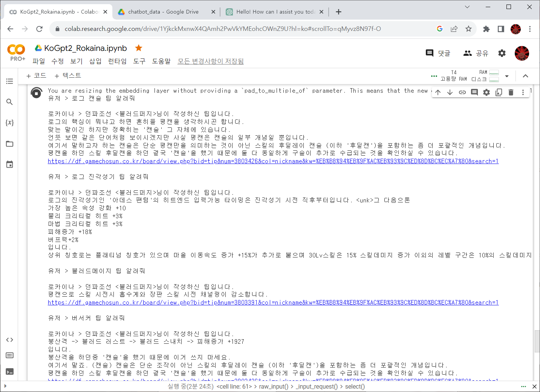Close the execution status bar
This screenshot has height=392, width=540.
tap(534, 386)
